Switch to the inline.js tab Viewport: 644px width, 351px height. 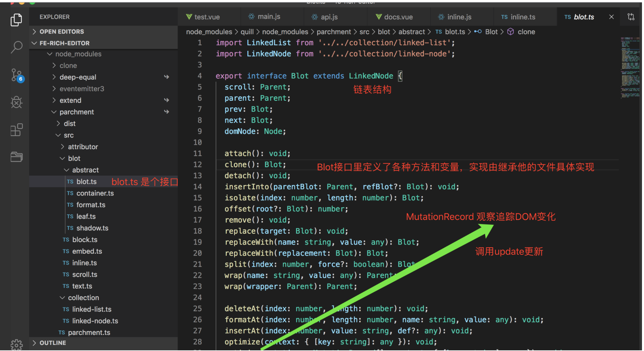[x=462, y=17]
